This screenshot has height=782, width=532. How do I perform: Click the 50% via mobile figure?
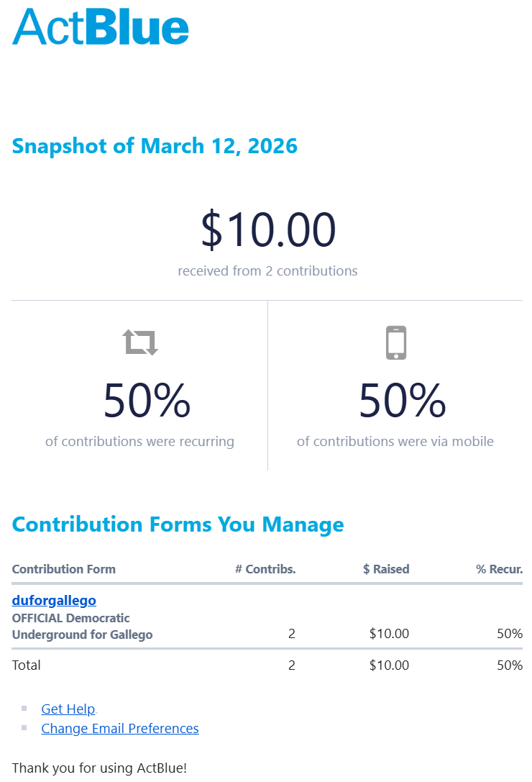[x=402, y=401]
